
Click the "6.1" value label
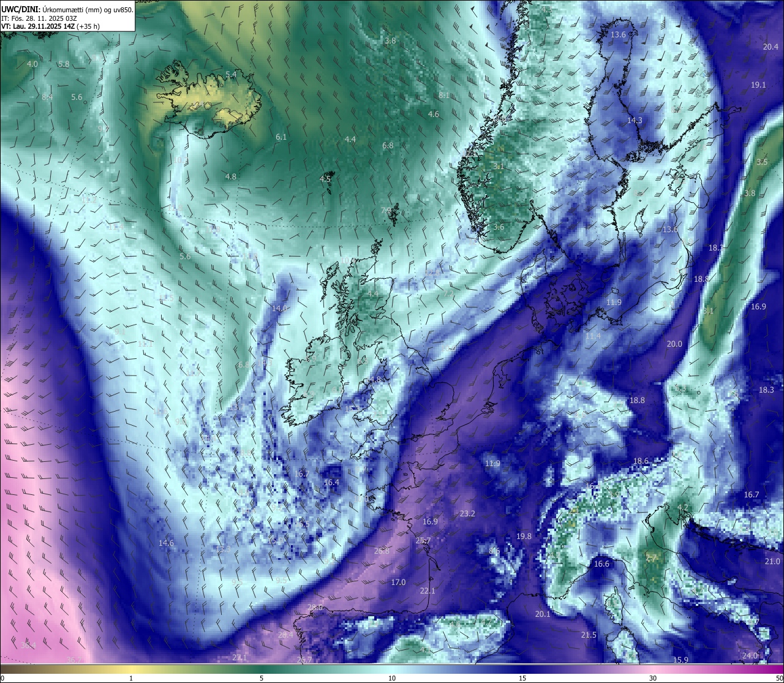[x=281, y=137]
